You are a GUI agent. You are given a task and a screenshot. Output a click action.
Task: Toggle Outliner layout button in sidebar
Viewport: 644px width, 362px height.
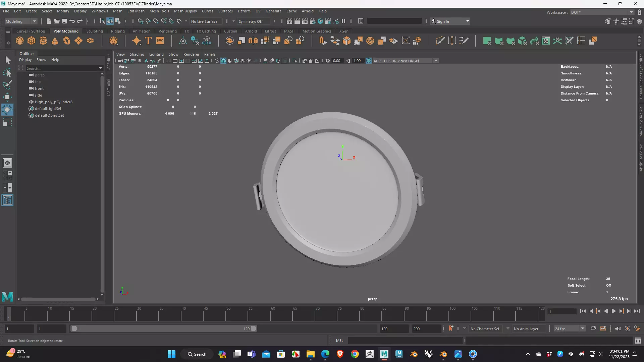click(x=7, y=200)
